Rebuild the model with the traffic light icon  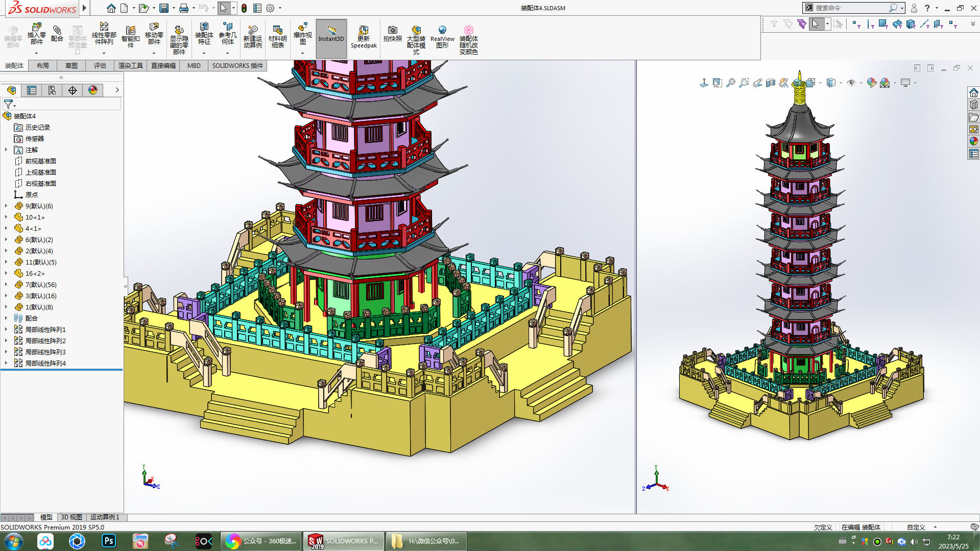pyautogui.click(x=244, y=8)
